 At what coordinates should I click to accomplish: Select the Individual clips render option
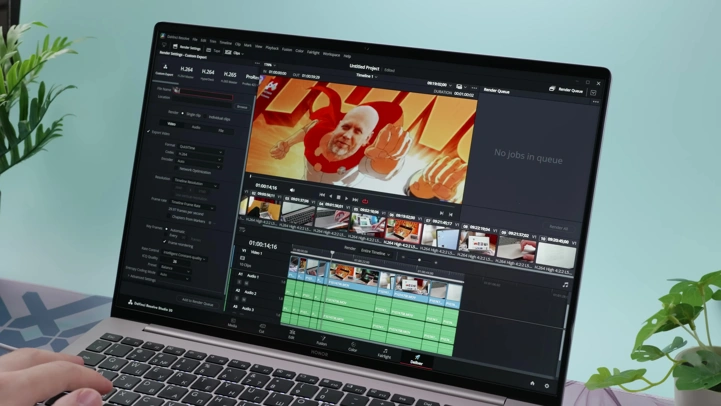click(217, 118)
